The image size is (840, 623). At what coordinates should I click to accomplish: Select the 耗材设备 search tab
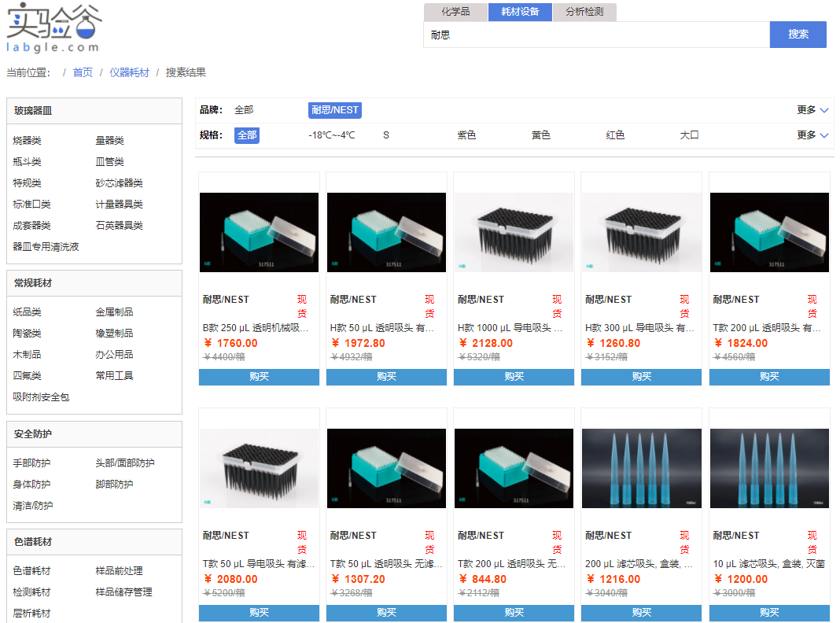click(x=520, y=12)
